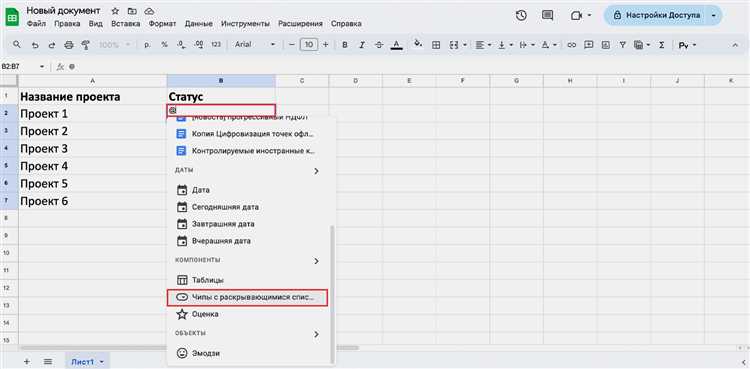Undo the last action
The height and width of the screenshot is (369, 750).
[35, 45]
